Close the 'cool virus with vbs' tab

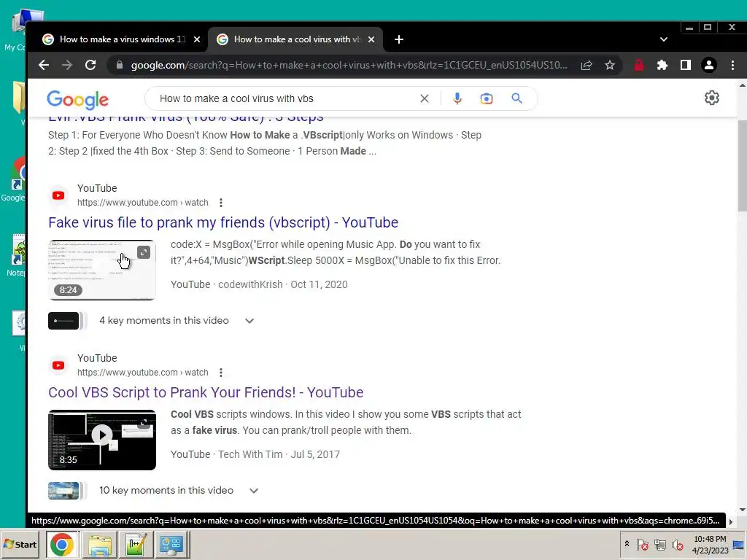371,39
